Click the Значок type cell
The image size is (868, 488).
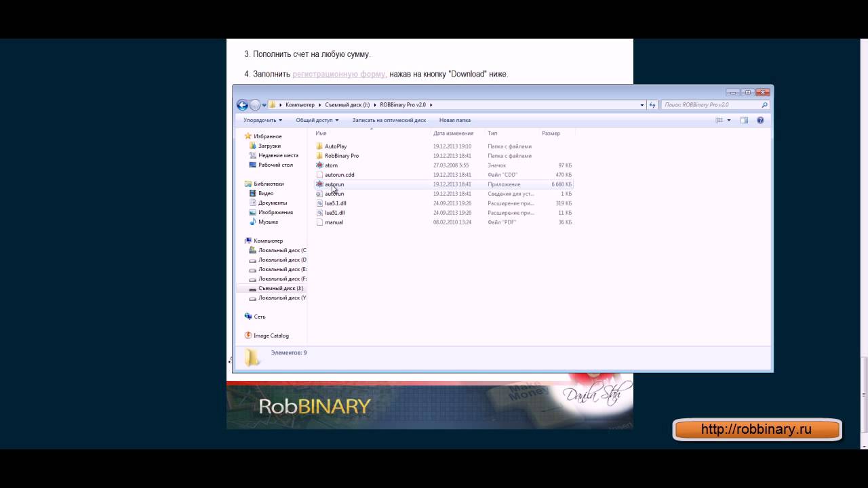(497, 165)
